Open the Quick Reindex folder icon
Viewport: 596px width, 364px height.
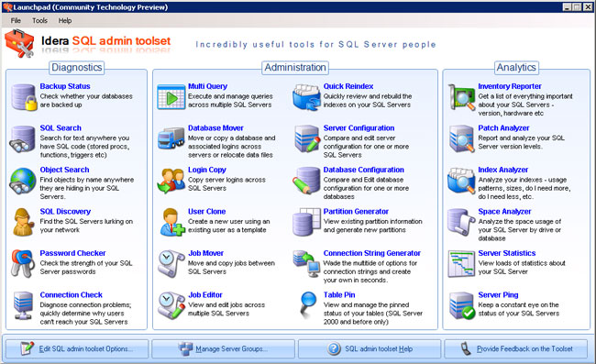306,97
